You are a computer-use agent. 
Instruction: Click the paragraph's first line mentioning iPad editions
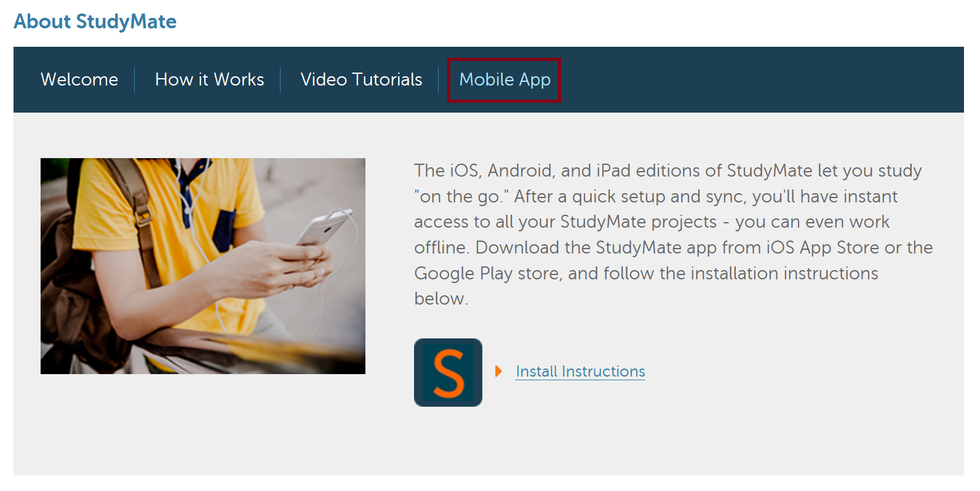(667, 170)
